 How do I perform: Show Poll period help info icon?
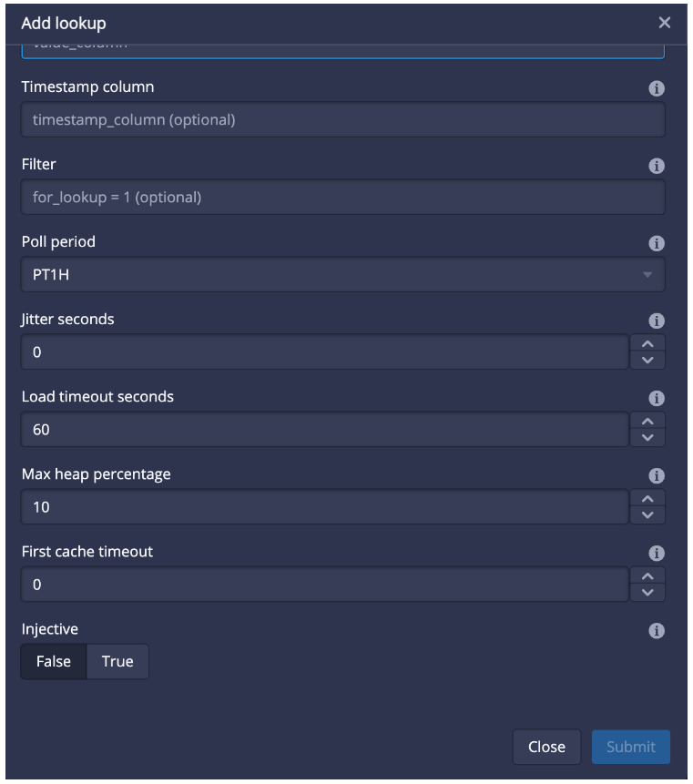tap(656, 243)
